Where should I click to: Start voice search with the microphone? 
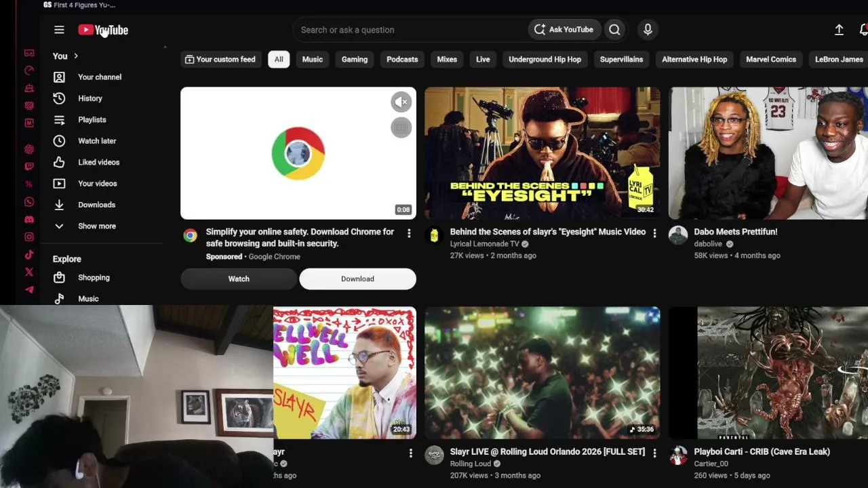648,30
